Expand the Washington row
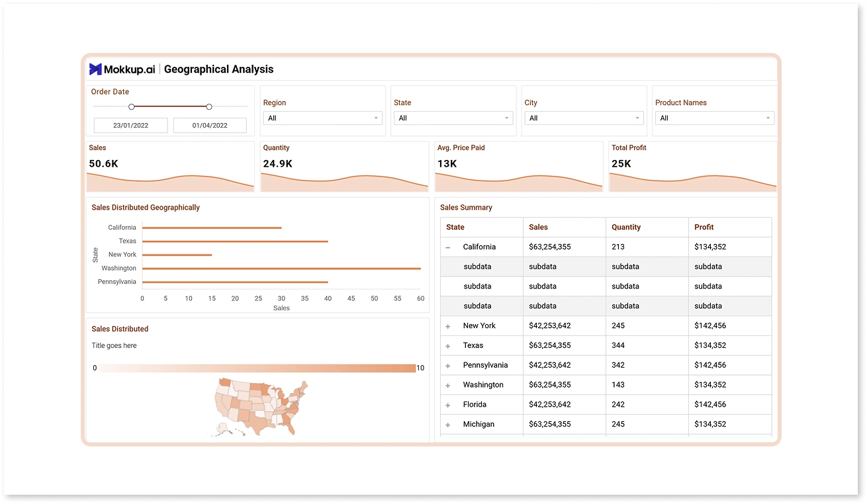 pos(448,386)
